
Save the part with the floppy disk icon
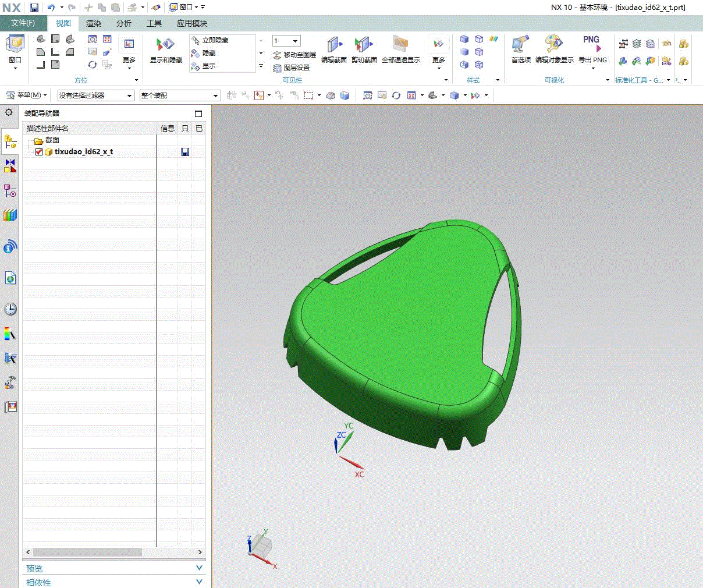pyautogui.click(x=34, y=8)
